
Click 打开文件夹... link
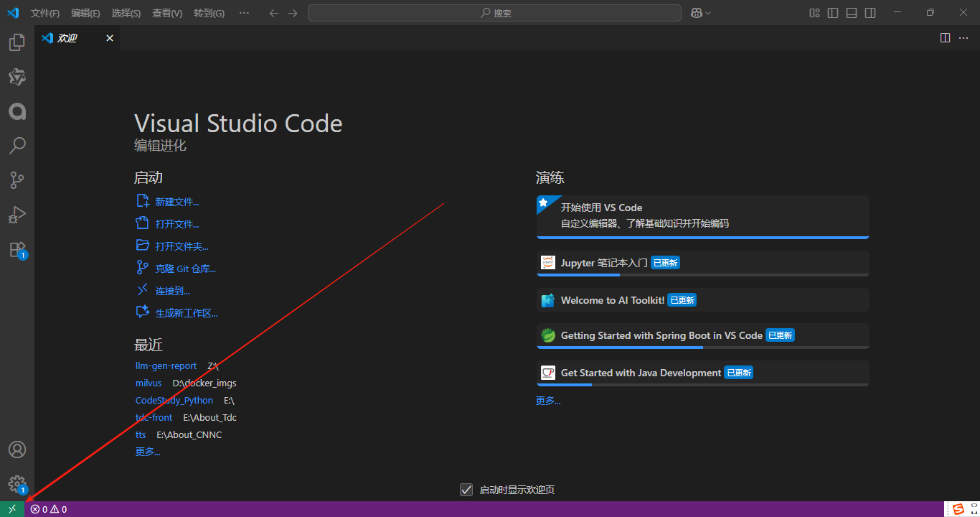182,246
